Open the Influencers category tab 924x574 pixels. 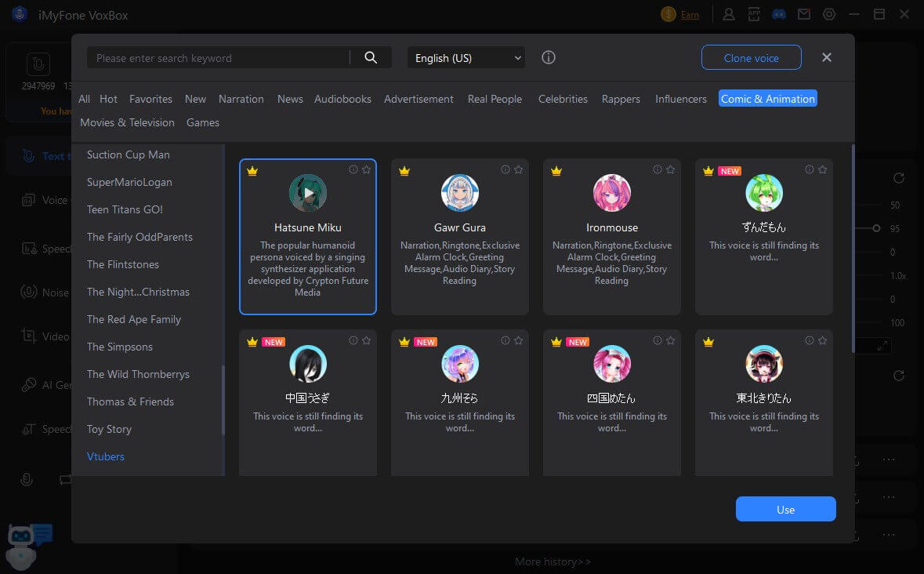(680, 99)
